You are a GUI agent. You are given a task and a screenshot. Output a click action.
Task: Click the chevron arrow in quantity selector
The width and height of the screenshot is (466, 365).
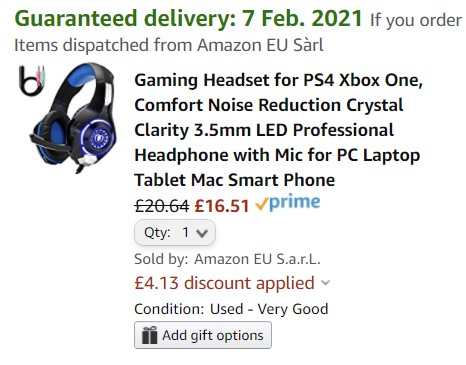click(x=202, y=233)
